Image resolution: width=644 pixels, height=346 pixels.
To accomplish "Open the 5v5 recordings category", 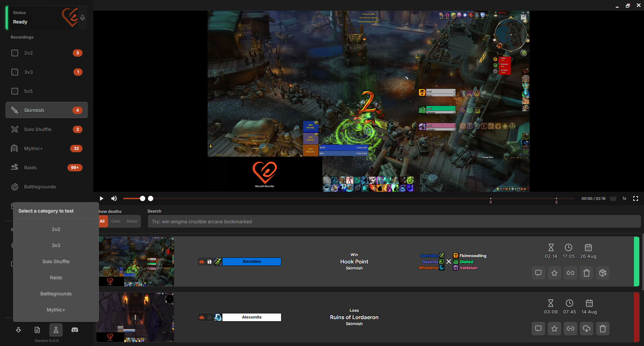I will coord(47,91).
